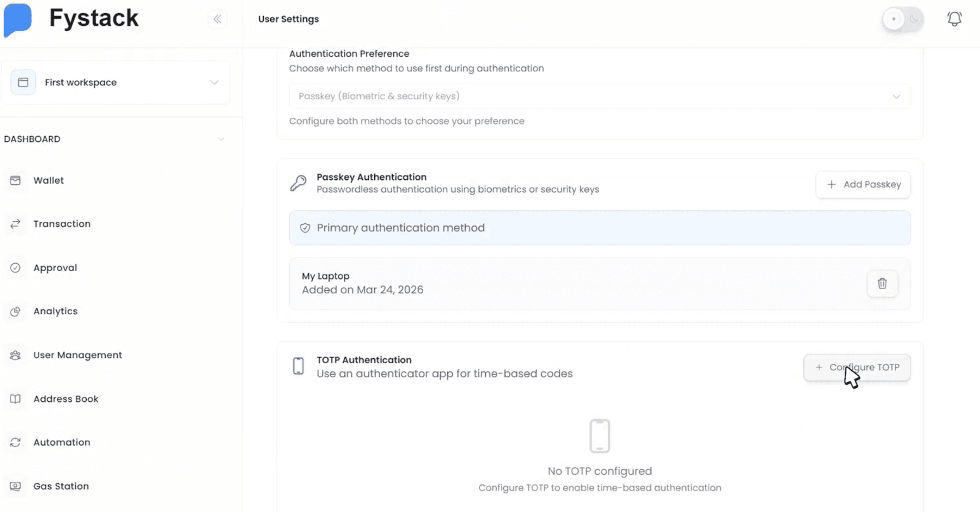Screen dimensions: 980x512
Task: Click the Approval checkmark icon in the sidebar
Action: [15, 268]
